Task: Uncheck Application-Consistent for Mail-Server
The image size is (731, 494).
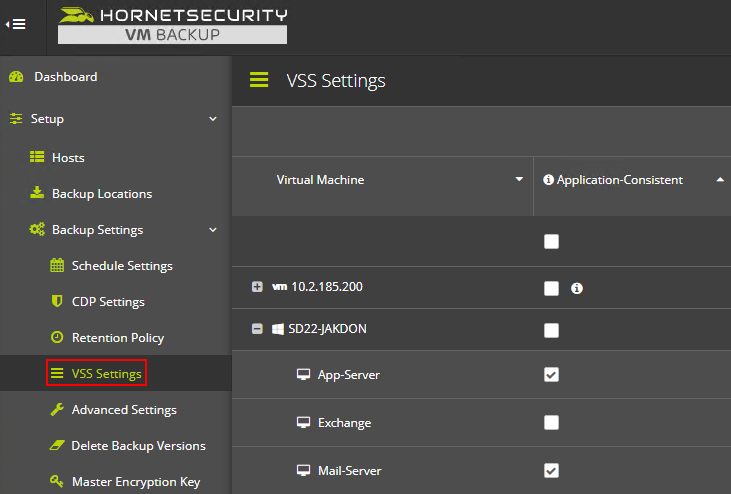Action: 551,471
